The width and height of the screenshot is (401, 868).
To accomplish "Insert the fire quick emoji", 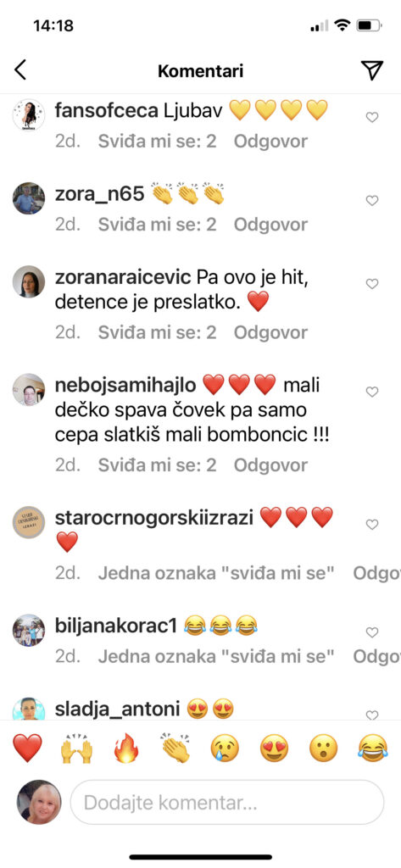I will [125, 748].
